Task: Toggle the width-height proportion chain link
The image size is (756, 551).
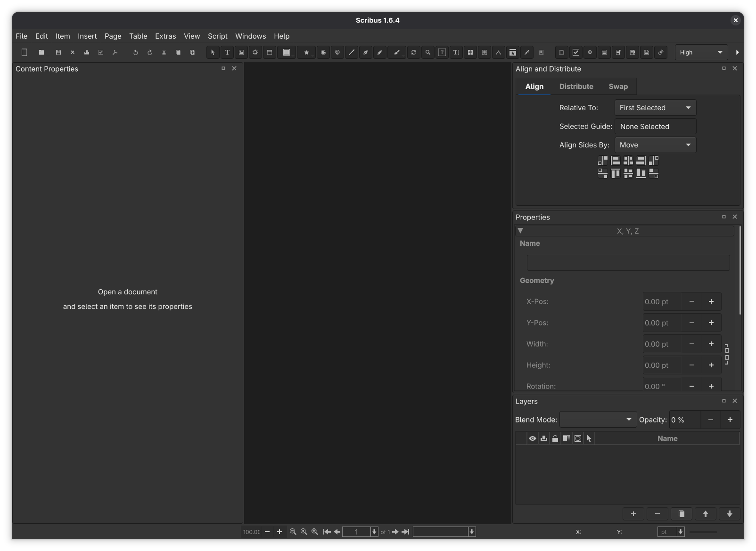Action: click(x=727, y=354)
